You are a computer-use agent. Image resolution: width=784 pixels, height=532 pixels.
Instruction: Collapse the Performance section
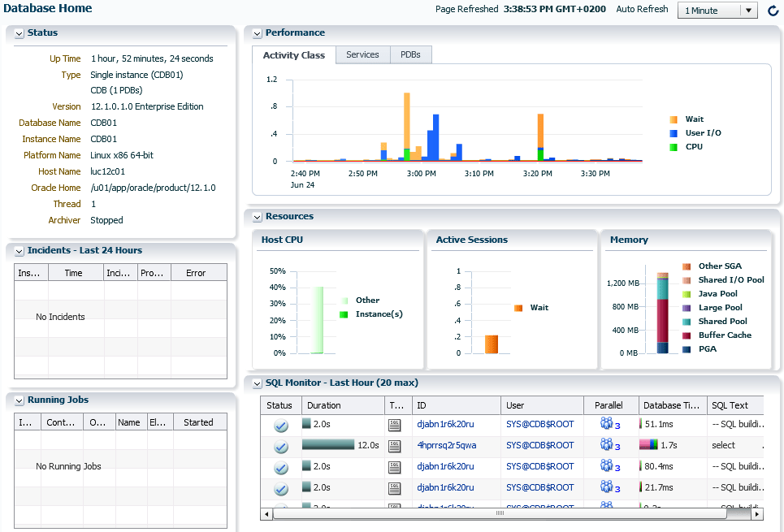pos(258,33)
